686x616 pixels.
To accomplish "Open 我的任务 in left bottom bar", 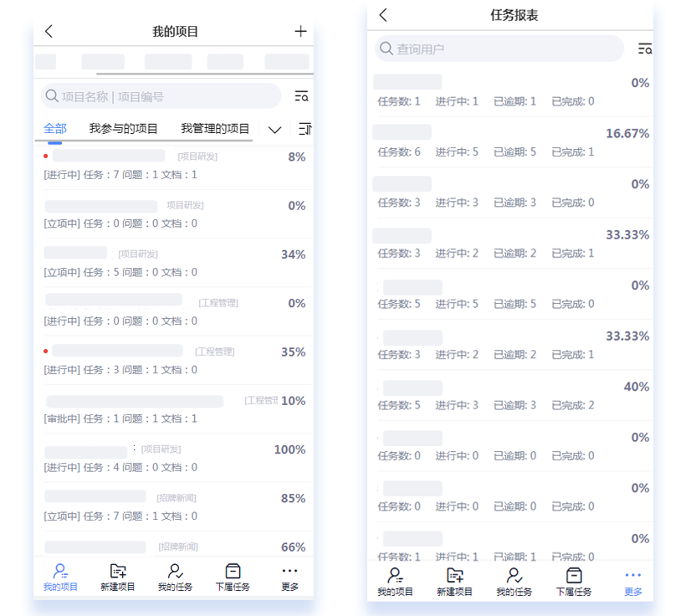I will [x=175, y=577].
